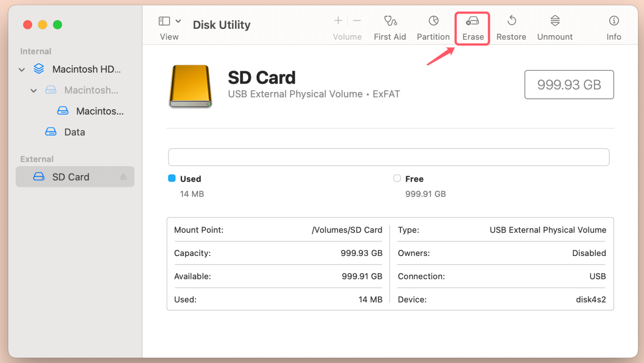Click the Erase toolbar icon

click(x=473, y=21)
